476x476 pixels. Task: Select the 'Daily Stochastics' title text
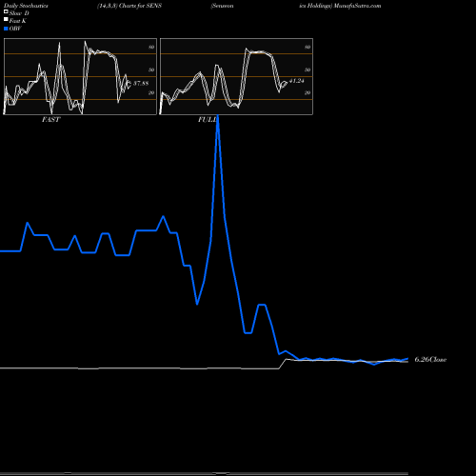26,6
